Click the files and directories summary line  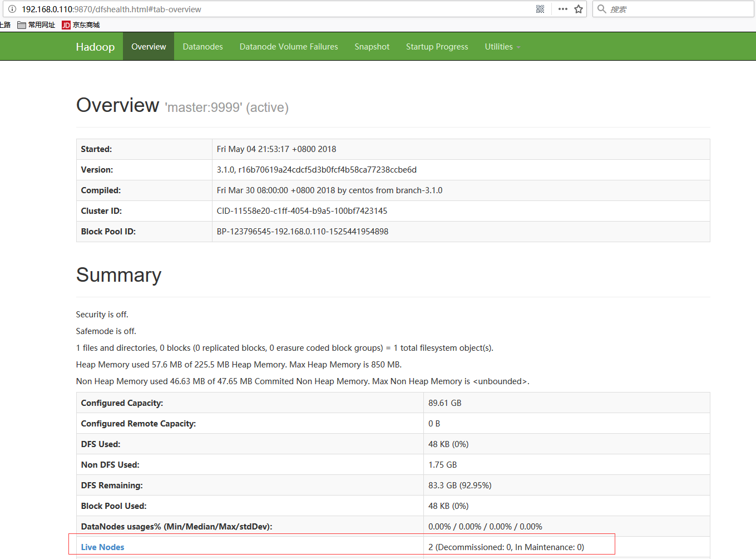[285, 348]
